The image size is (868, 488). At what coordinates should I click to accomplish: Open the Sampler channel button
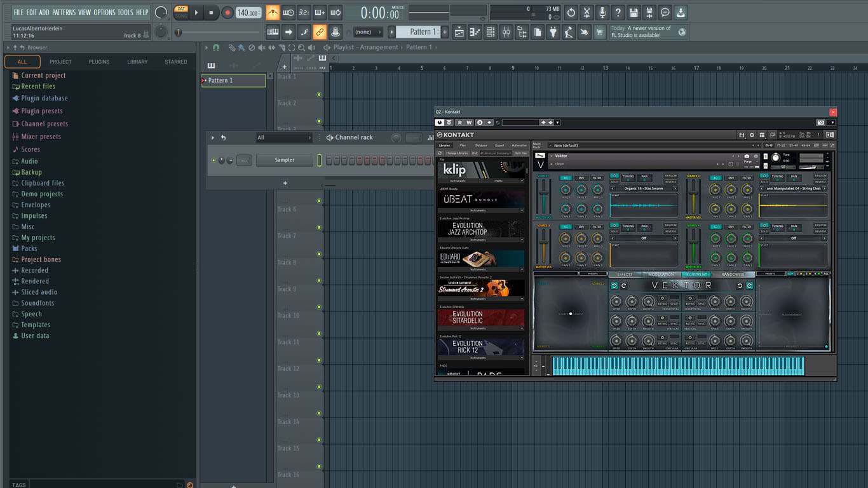click(285, 160)
